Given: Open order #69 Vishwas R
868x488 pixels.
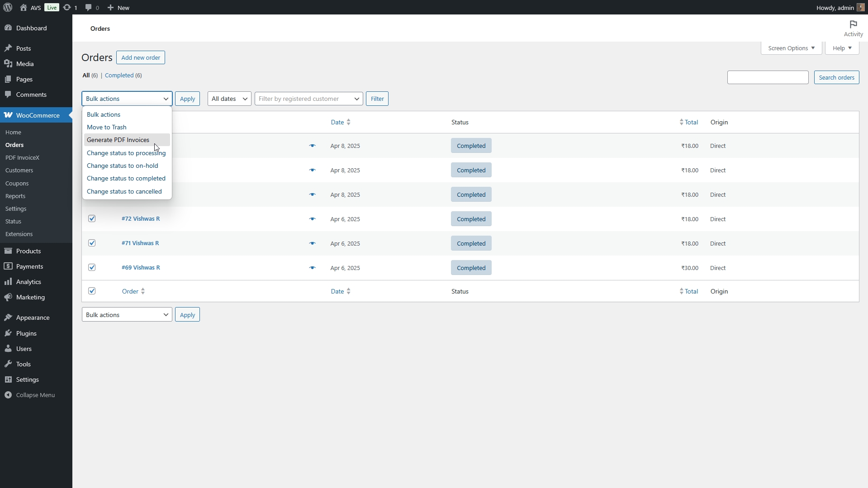Looking at the screenshot, I should click(x=141, y=267).
